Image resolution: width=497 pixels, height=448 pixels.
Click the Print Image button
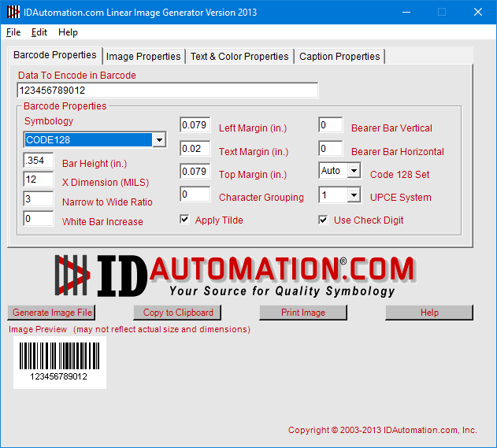click(303, 313)
